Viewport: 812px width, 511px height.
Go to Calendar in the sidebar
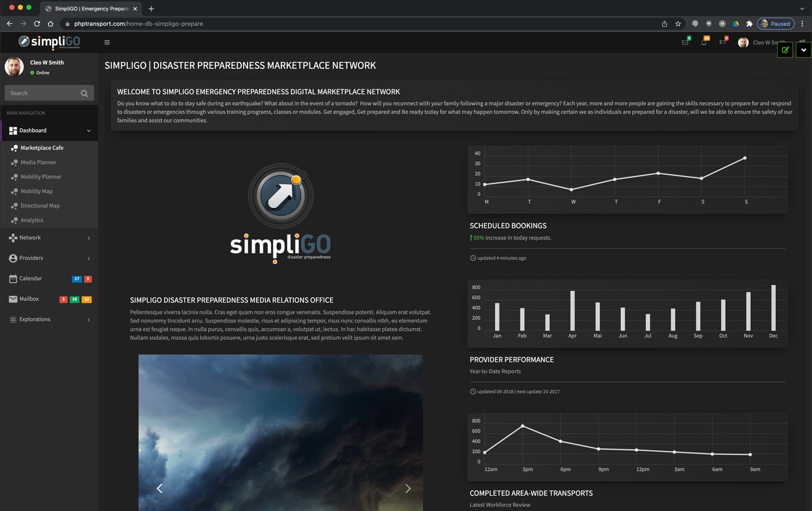(x=30, y=279)
